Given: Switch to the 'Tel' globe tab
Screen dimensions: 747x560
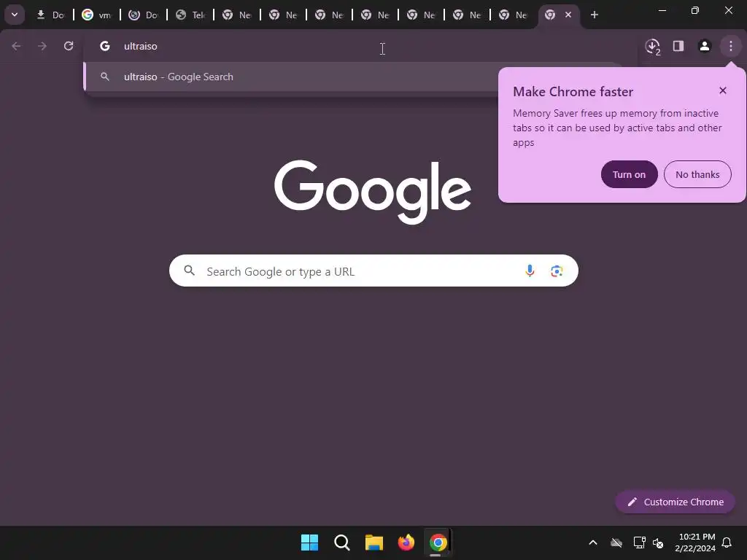Looking at the screenshot, I should [190, 15].
